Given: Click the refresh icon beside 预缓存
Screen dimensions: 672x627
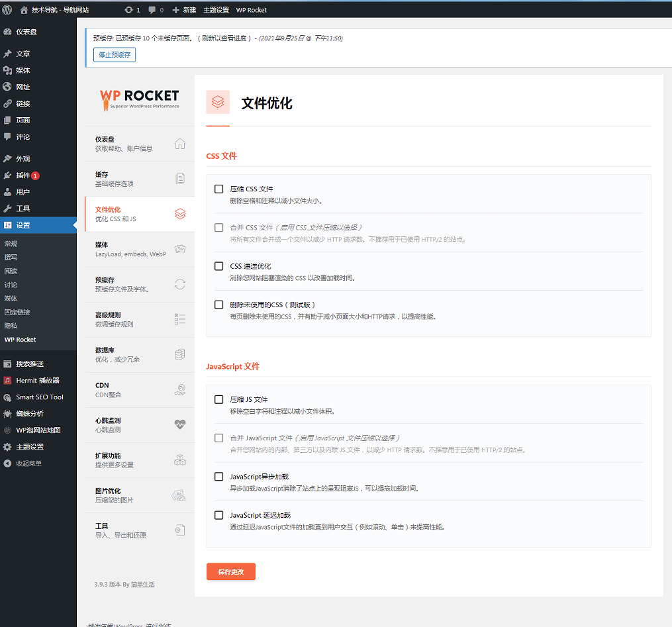Looking at the screenshot, I should 179,284.
